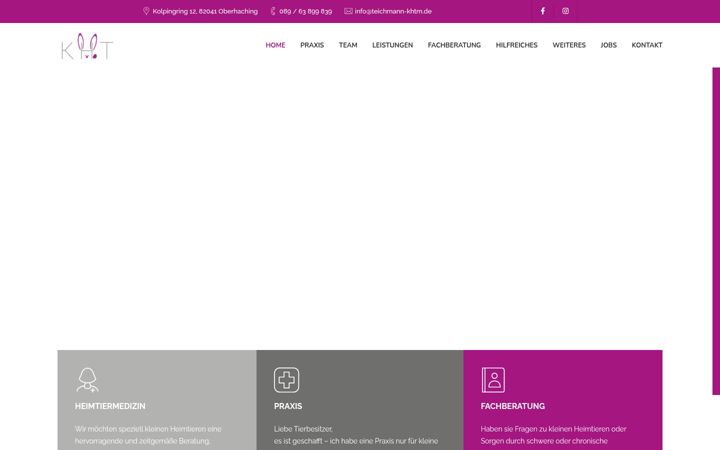Open the PRAXIS card heading
720x450 pixels.
click(288, 406)
